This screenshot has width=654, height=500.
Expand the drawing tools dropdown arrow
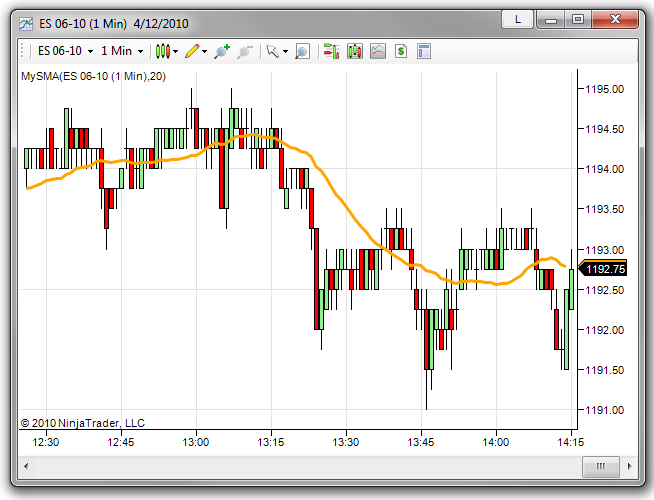click(204, 52)
